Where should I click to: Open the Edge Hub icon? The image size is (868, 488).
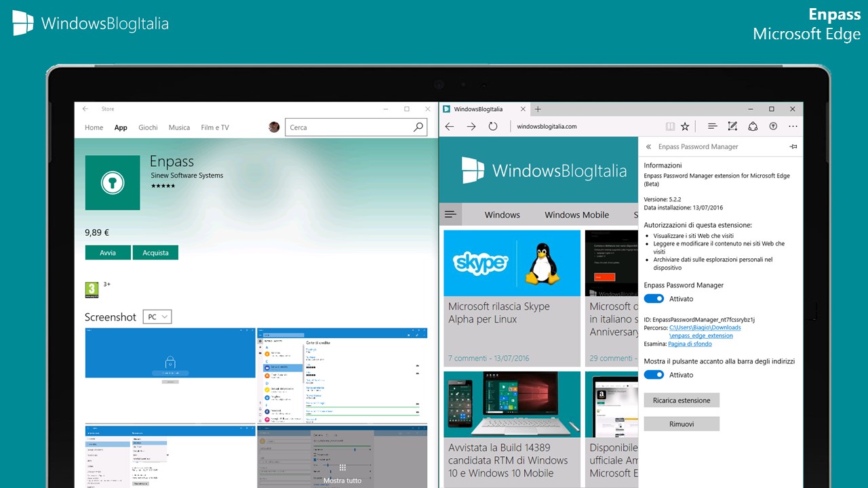tap(712, 126)
